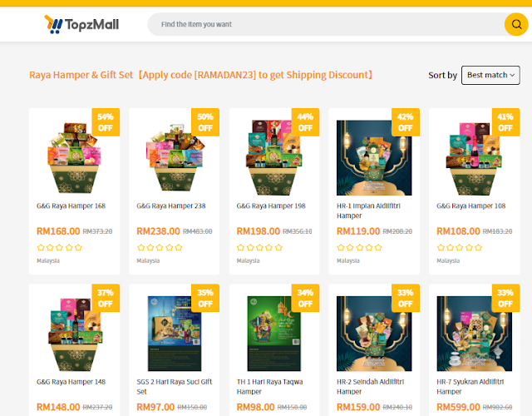Click the star rating under G&G Raya Hamper 108

(460, 248)
